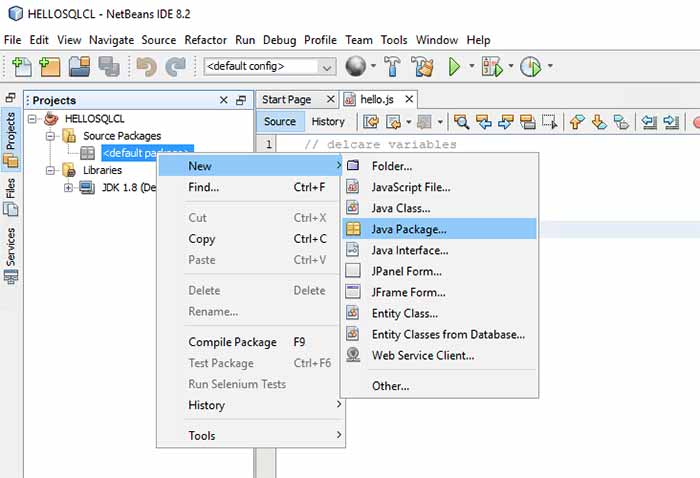700x478 pixels.
Task: Switch editor to History view
Action: coord(328,121)
